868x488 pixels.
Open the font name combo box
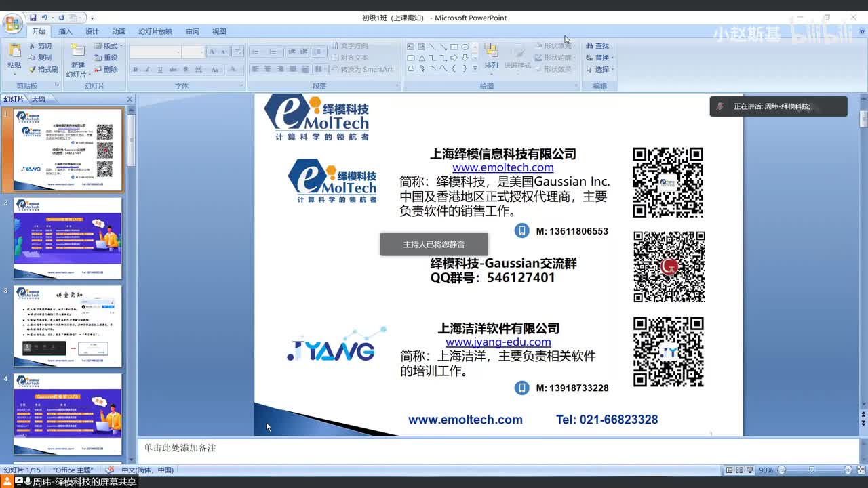pyautogui.click(x=155, y=52)
